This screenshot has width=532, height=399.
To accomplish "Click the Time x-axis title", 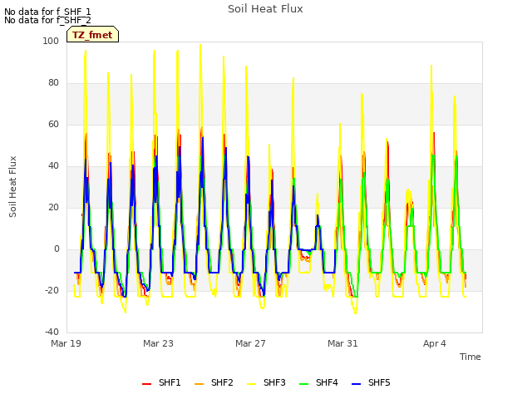I will pyautogui.click(x=470, y=357).
